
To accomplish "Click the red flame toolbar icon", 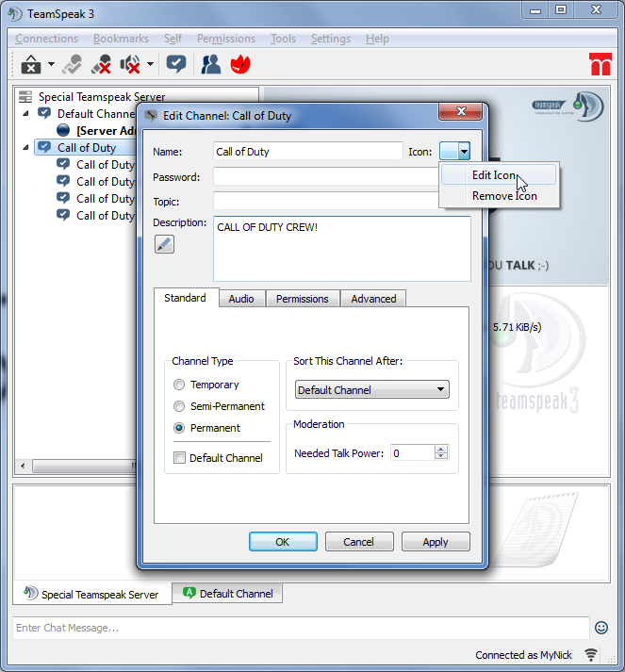I will pyautogui.click(x=240, y=65).
